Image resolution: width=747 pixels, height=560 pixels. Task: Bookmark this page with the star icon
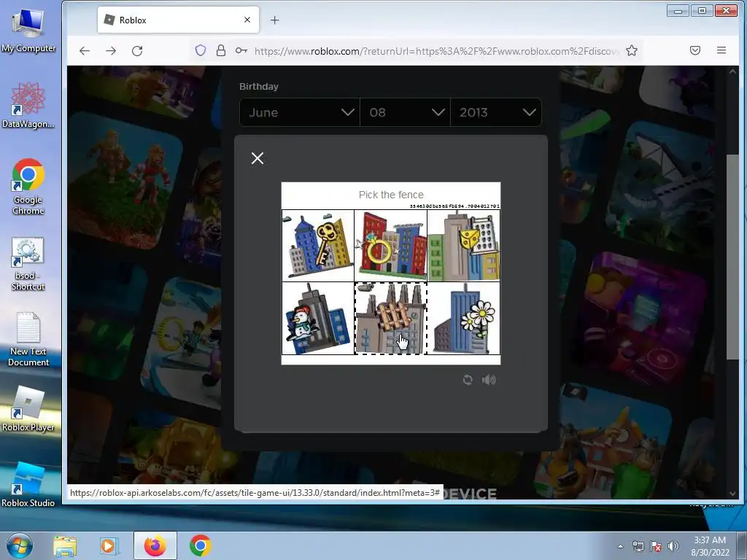632,50
